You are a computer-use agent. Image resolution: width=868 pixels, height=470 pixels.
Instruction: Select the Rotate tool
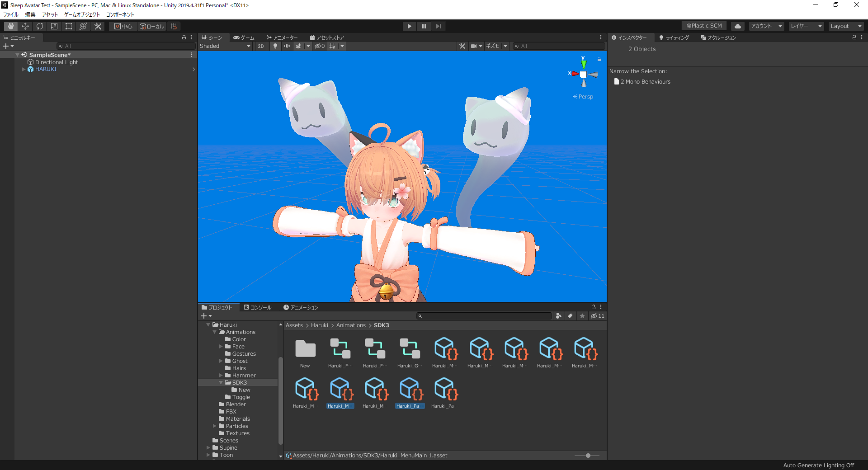coord(40,26)
